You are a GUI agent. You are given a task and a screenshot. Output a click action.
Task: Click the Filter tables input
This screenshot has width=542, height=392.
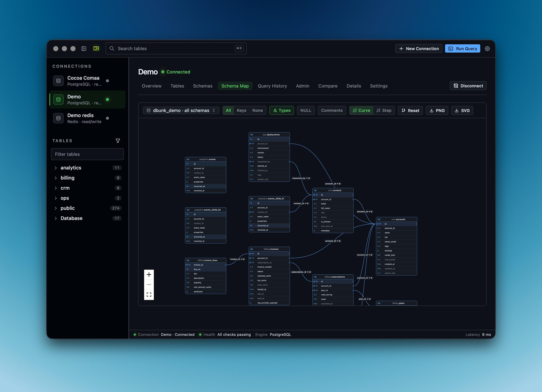coord(87,154)
